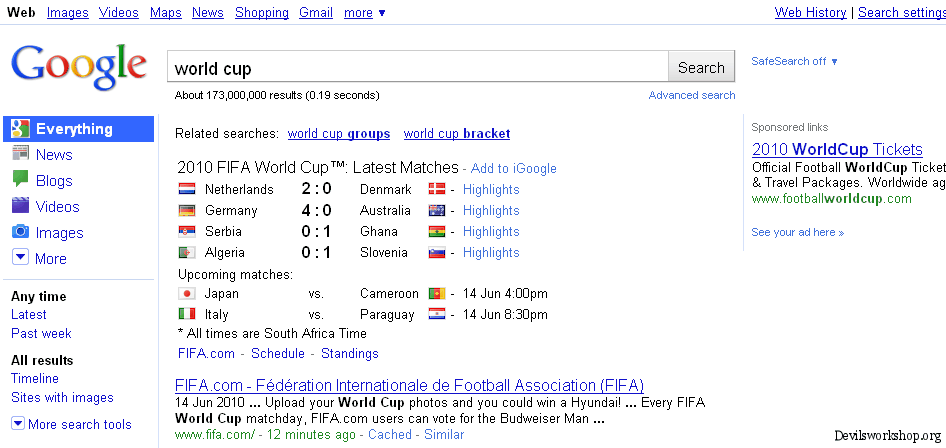This screenshot has height=448, width=946.
Task: Click the Japan flag icon
Action: pos(187,294)
